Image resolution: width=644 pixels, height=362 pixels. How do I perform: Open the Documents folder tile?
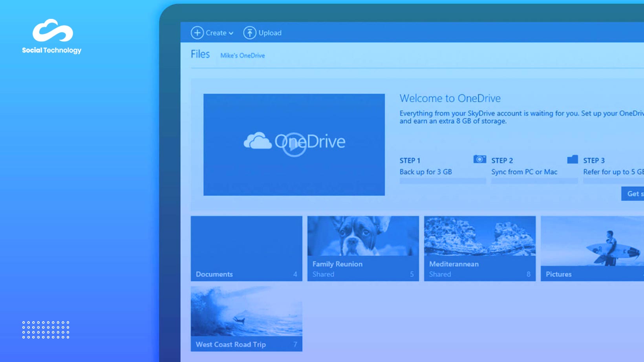(247, 249)
